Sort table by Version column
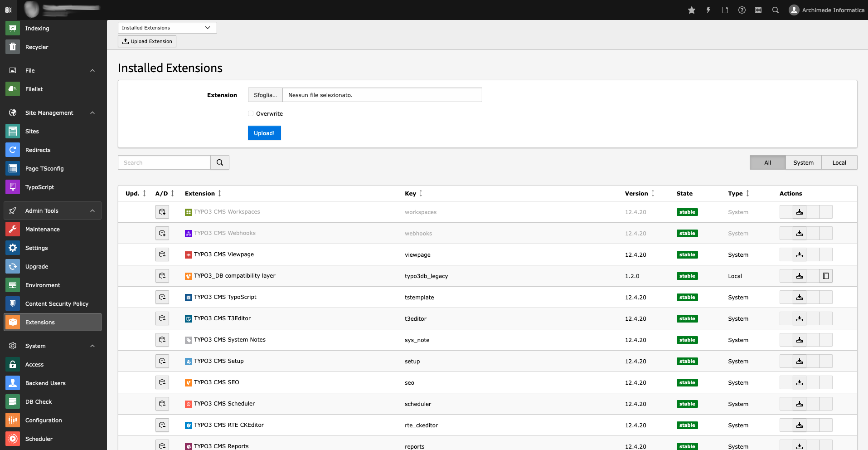868x450 pixels. (640, 193)
